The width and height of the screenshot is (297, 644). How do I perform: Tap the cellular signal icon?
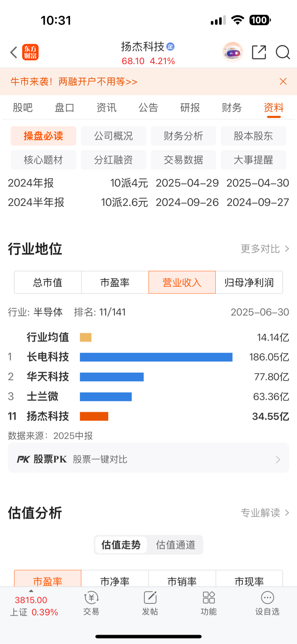(x=218, y=20)
